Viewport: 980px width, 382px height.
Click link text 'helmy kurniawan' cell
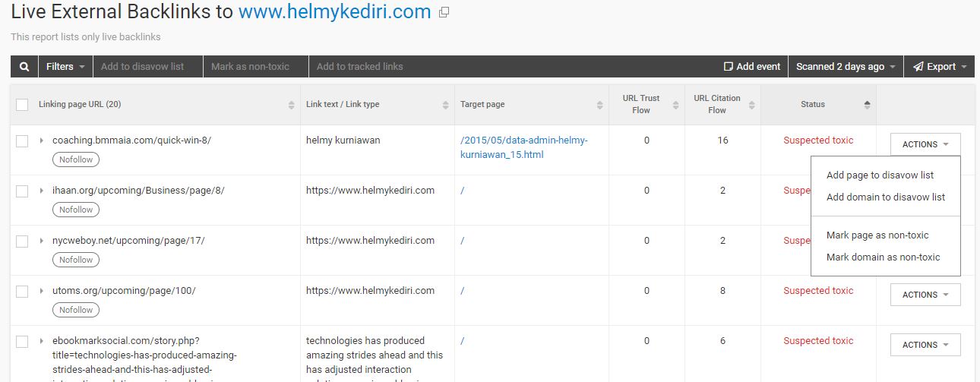click(343, 140)
